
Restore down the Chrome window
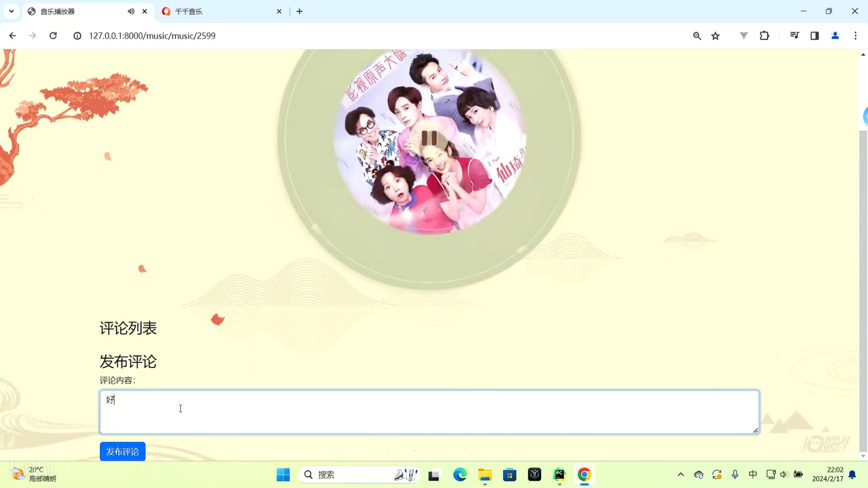click(829, 11)
